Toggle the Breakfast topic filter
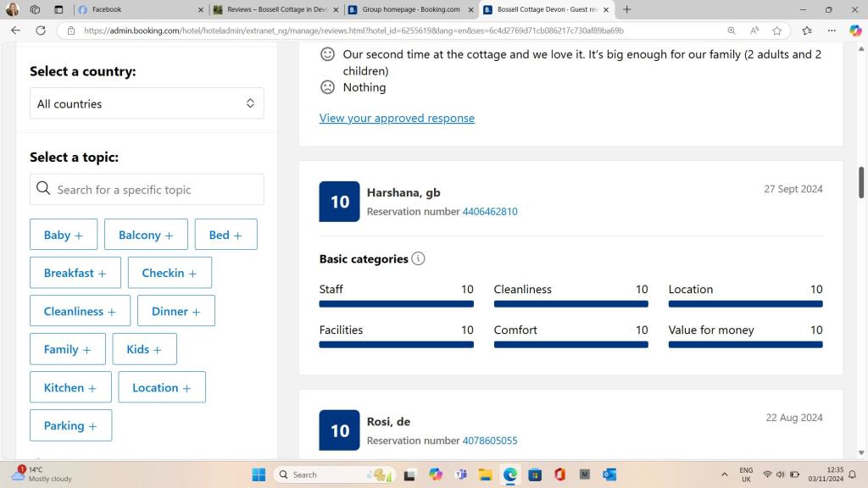The image size is (868, 488). (75, 273)
